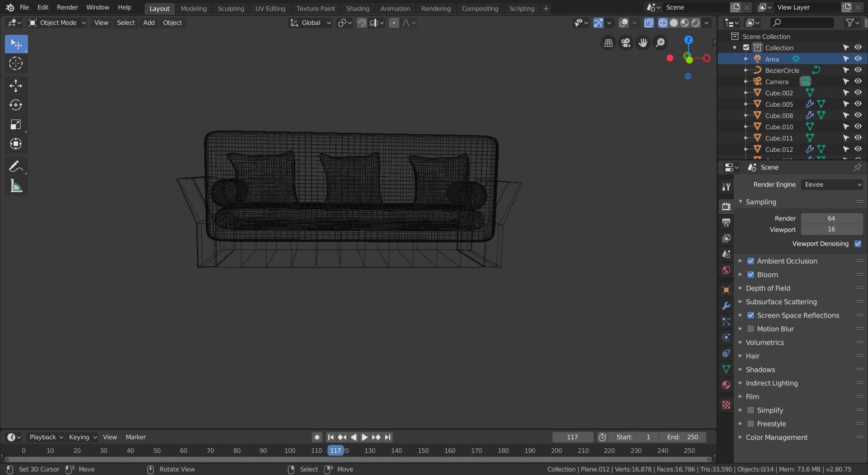Open the Playback dropdown

point(46,437)
